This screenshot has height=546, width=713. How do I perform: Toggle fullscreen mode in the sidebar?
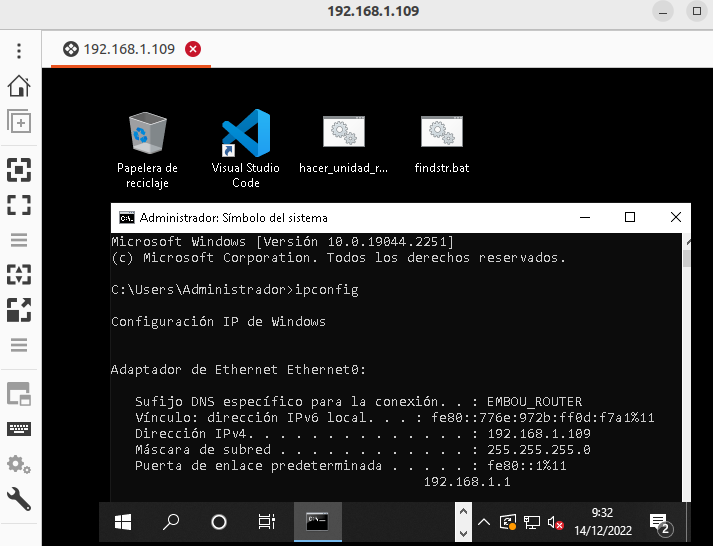click(x=19, y=205)
